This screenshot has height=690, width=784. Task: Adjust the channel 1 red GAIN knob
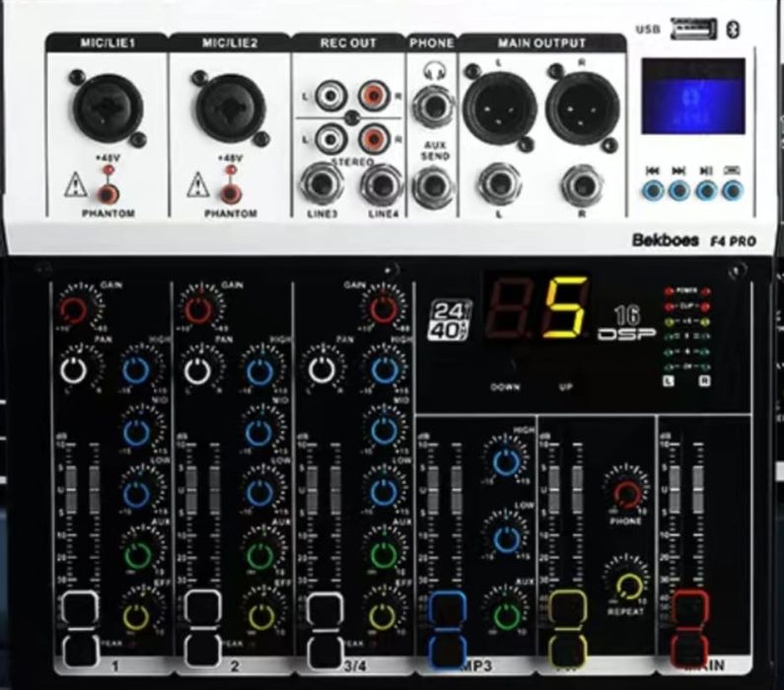(x=75, y=310)
